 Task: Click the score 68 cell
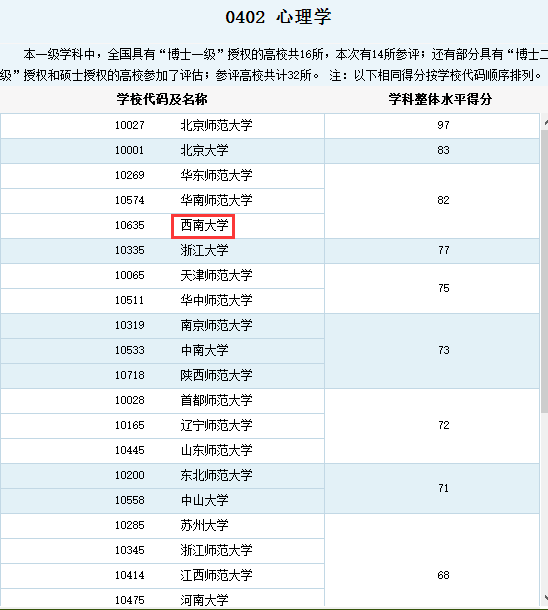click(432, 560)
